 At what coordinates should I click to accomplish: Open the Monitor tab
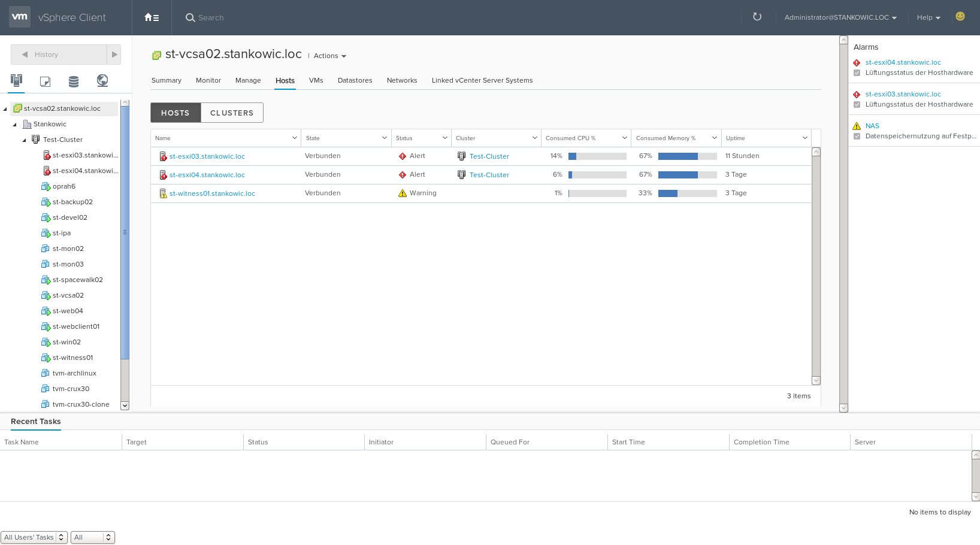[x=208, y=80]
